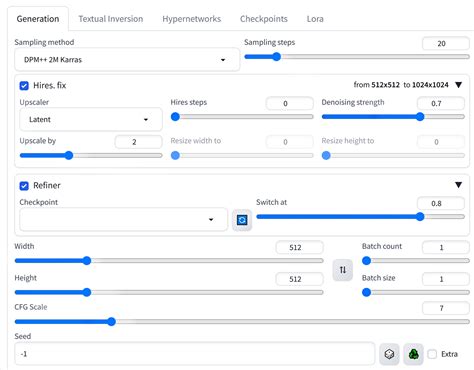Click the Switch at slider handle
The width and height of the screenshot is (474, 370).
coord(420,217)
